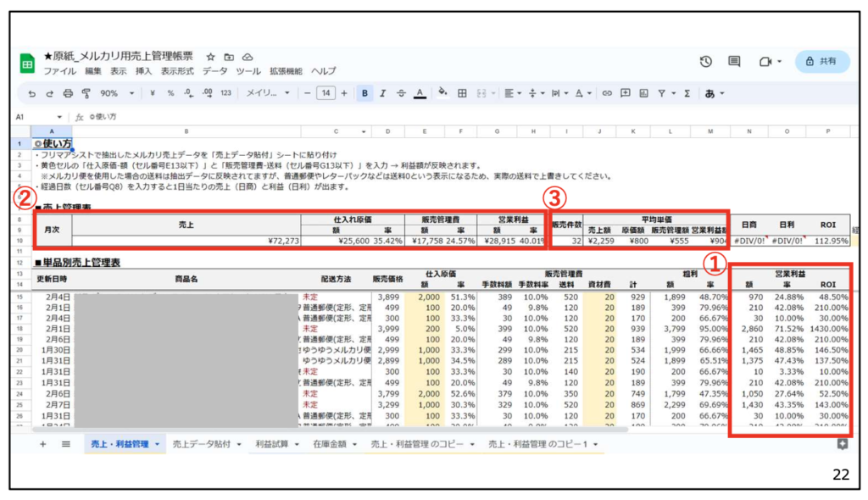Click the 共有 share button

point(821,62)
